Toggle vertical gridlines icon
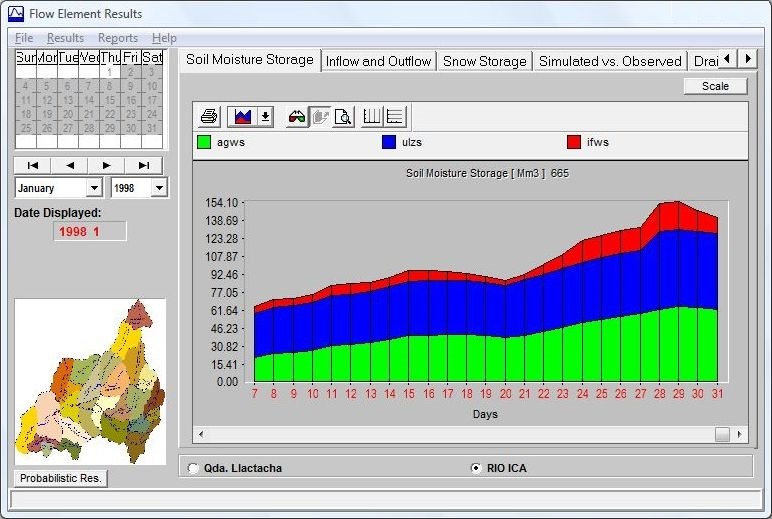772x519 pixels. point(372,117)
